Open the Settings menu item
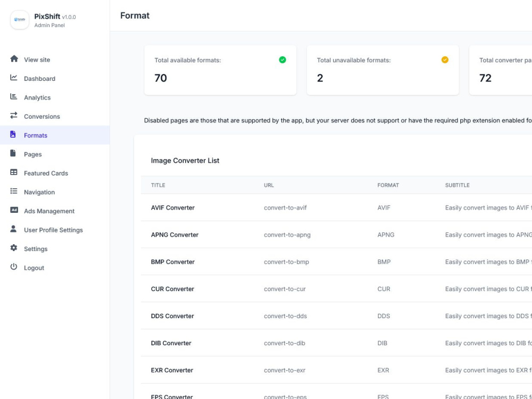 click(55, 249)
